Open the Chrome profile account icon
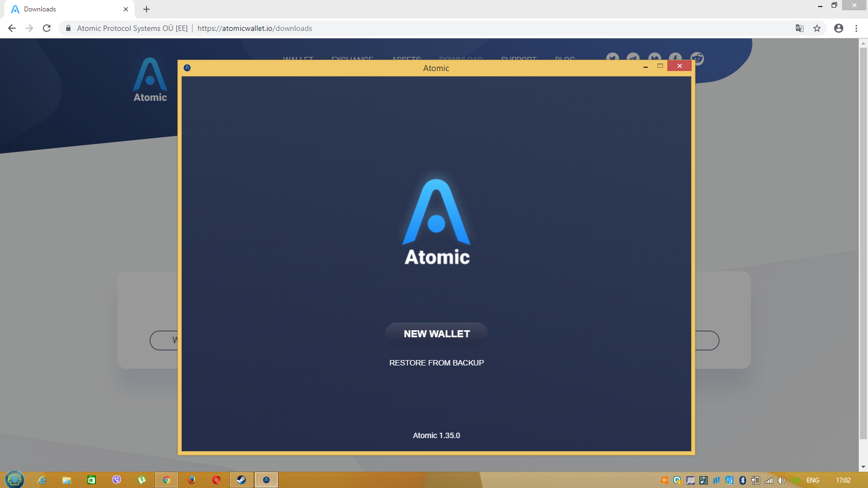The image size is (868, 488). tap(839, 28)
